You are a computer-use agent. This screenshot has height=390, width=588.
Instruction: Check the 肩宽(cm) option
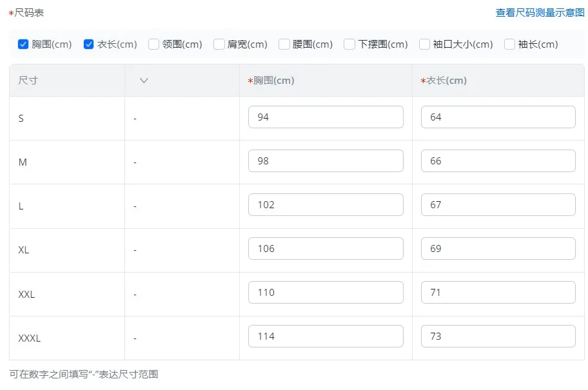[219, 44]
